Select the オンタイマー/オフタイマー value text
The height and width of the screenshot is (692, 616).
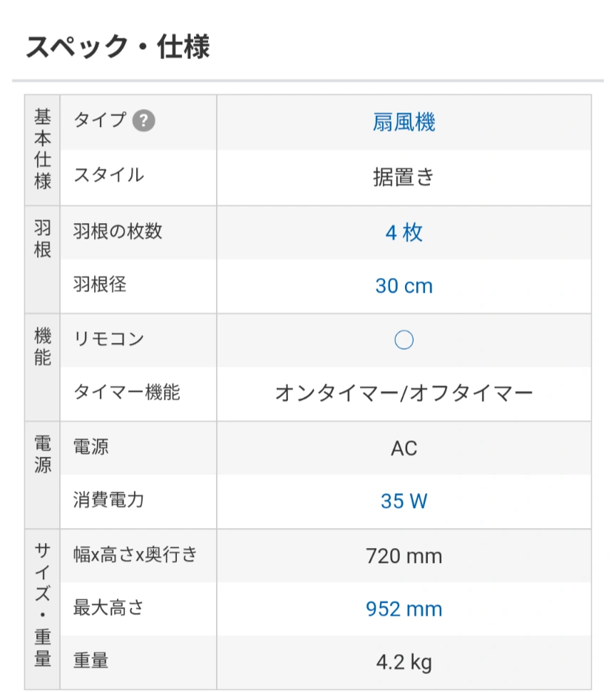click(404, 393)
